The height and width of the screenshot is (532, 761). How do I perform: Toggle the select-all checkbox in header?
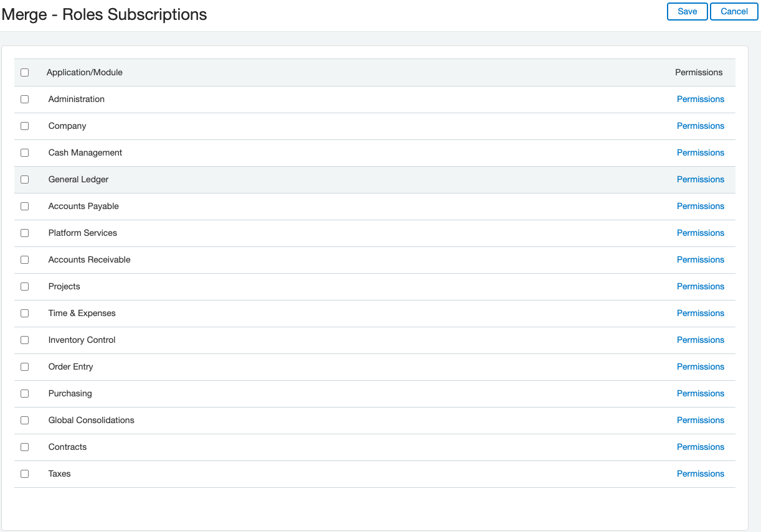coord(25,73)
